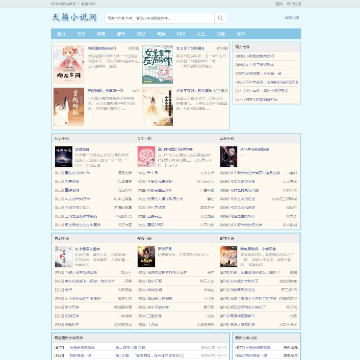
Task: Open title link beside the red-dress girl cover
Action: [102, 48]
